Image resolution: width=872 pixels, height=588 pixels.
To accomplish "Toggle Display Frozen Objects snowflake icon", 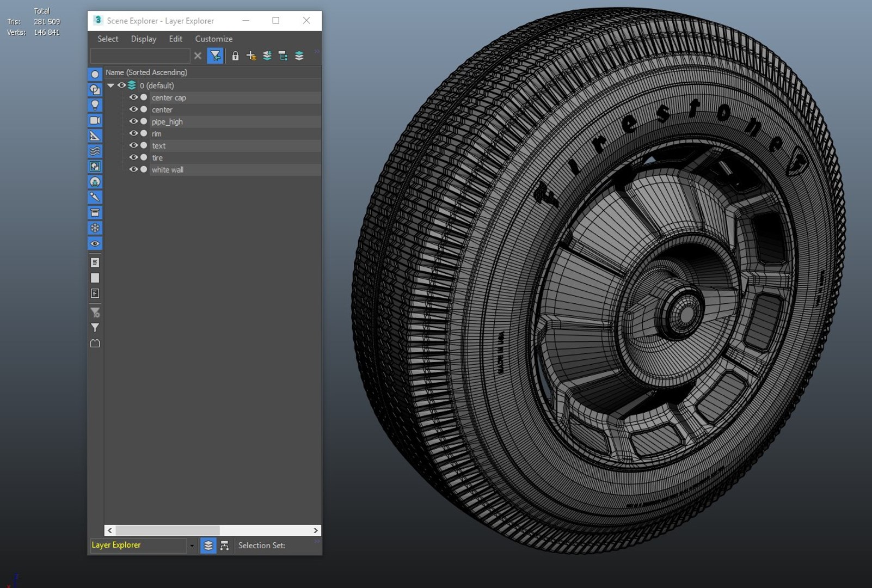I will point(95,228).
